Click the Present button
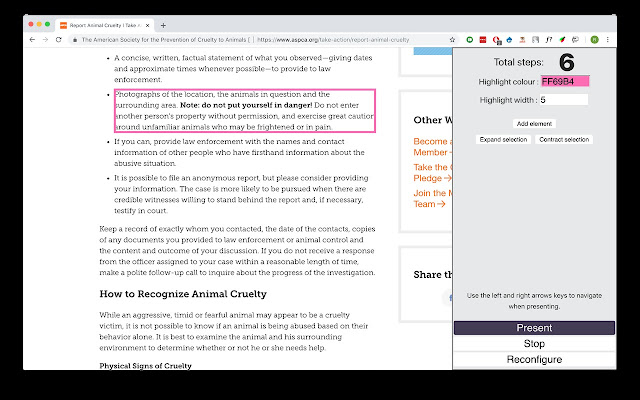This screenshot has height=400, width=640. [x=534, y=328]
